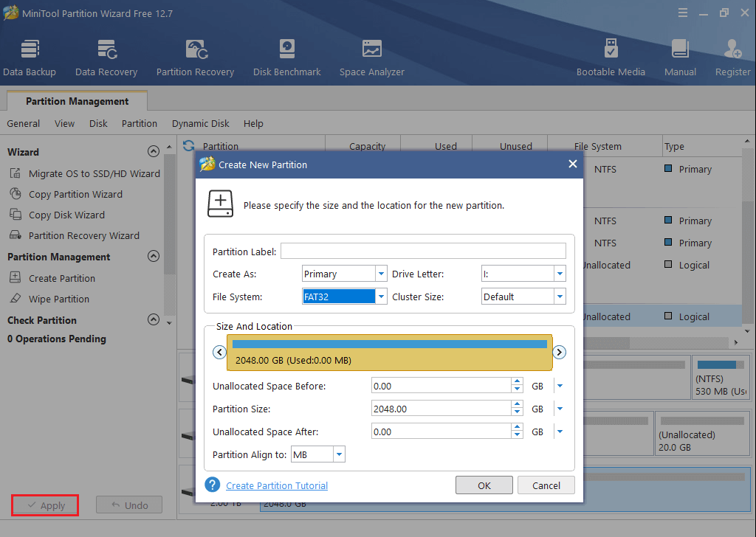Collapse the Partition Management sidebar section

point(154,256)
